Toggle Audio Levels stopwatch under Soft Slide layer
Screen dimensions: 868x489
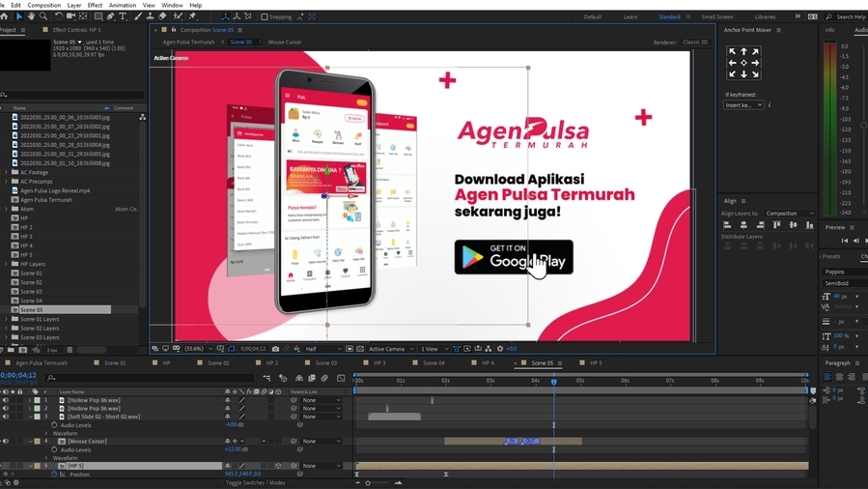(x=54, y=425)
